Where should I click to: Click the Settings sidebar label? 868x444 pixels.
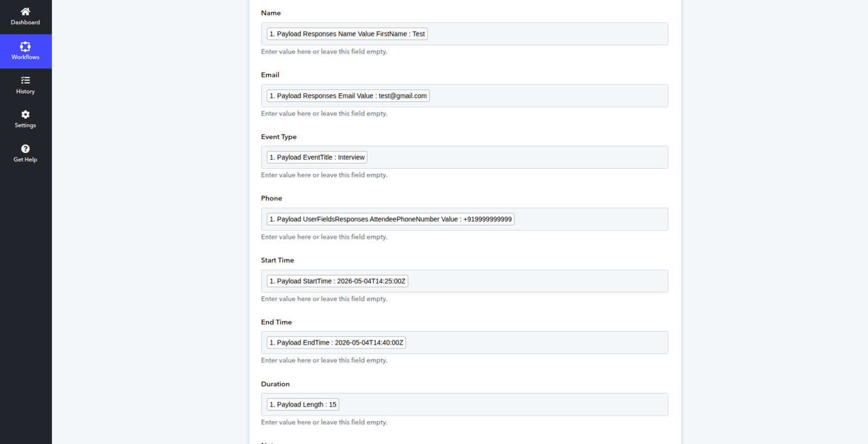tap(25, 125)
